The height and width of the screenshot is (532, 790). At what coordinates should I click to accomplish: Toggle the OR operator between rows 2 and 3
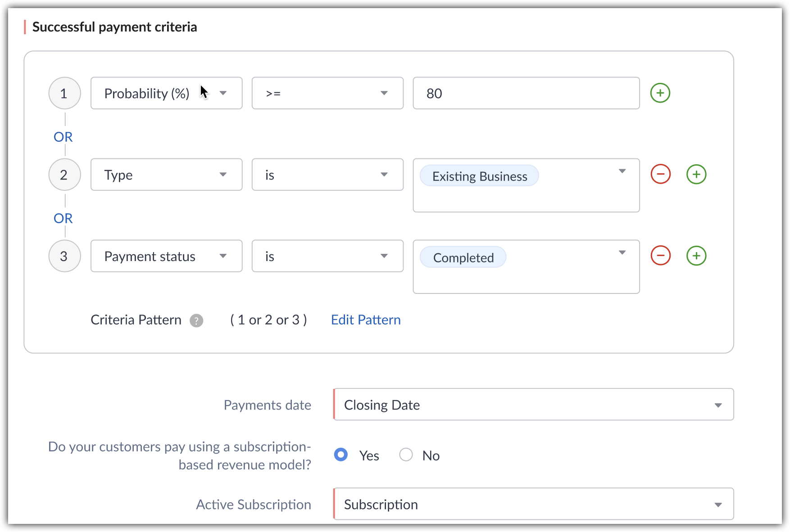pos(63,218)
